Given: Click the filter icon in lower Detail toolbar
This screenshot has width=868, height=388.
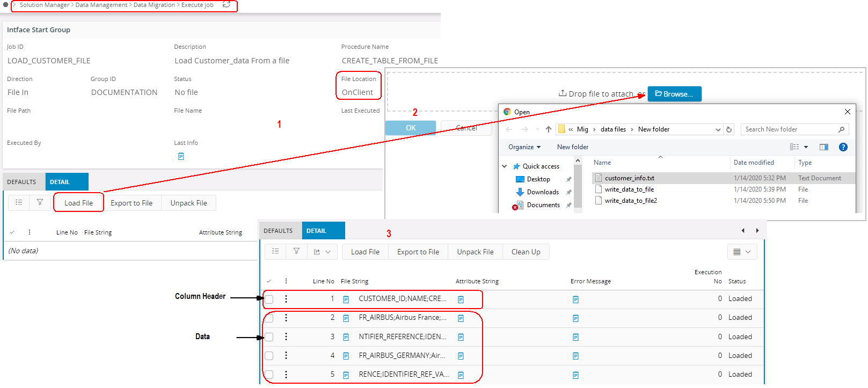Looking at the screenshot, I should [x=296, y=252].
